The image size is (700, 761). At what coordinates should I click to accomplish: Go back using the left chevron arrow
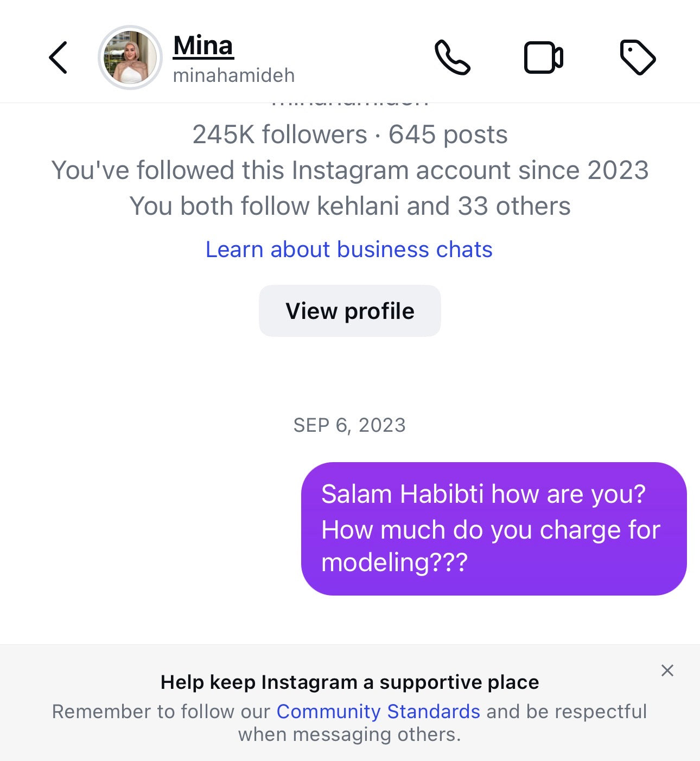tap(58, 57)
